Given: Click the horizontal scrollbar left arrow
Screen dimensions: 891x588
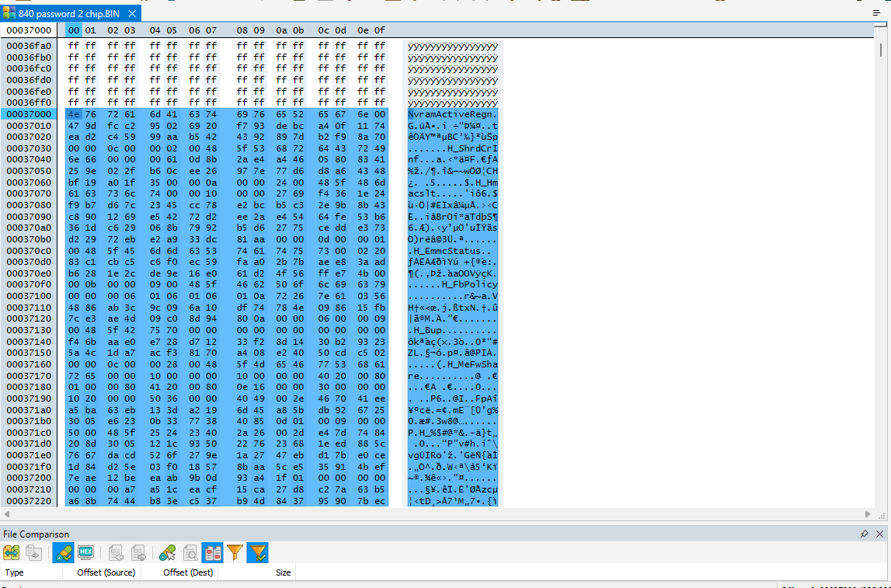Looking at the screenshot, I should [6, 514].
